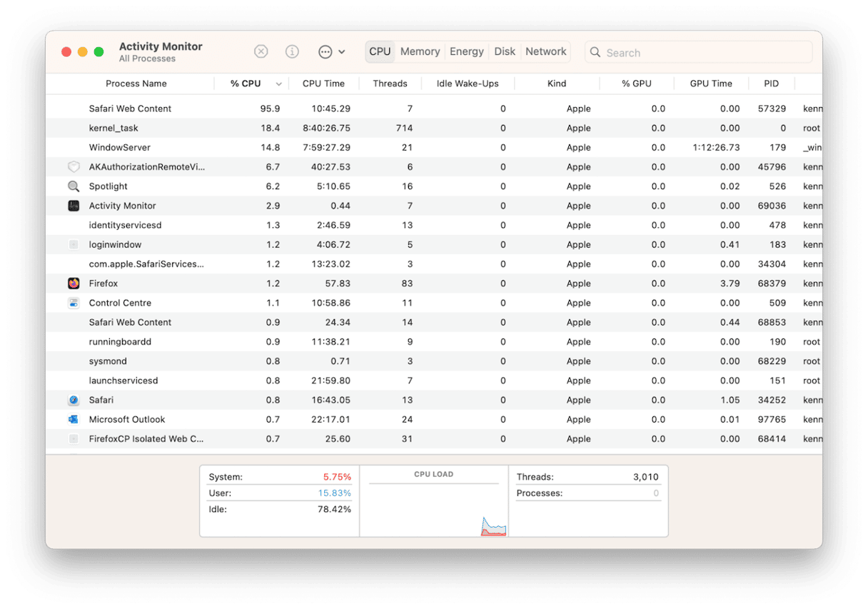Open the ellipsis more options menu

325,51
